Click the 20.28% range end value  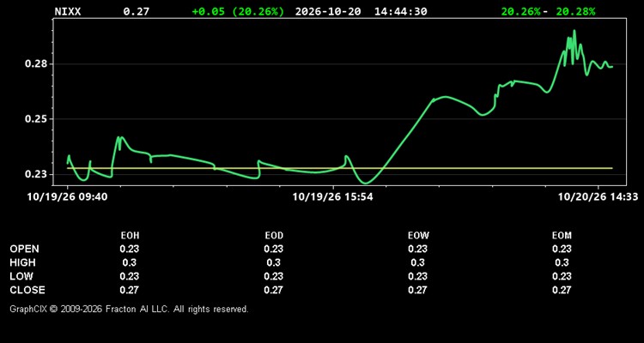[575, 11]
